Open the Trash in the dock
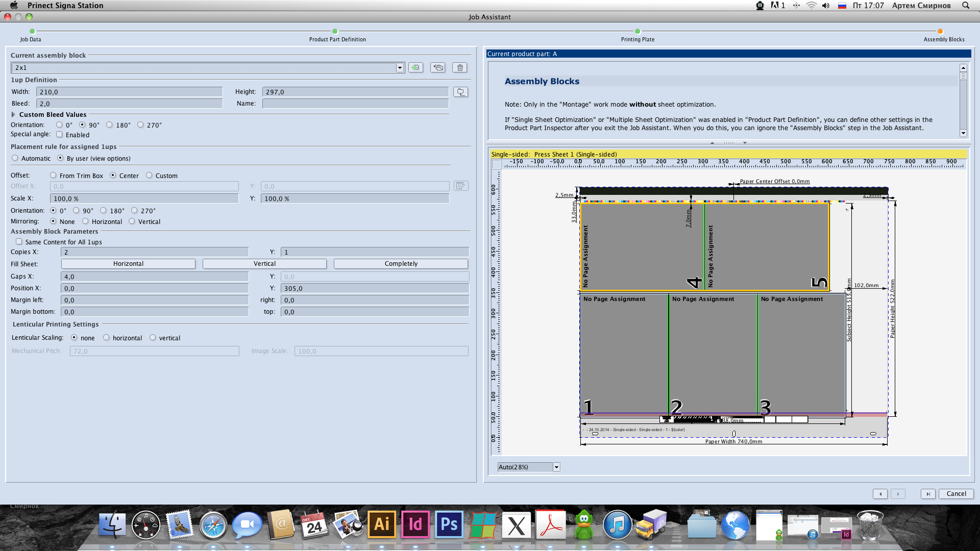 870,524
